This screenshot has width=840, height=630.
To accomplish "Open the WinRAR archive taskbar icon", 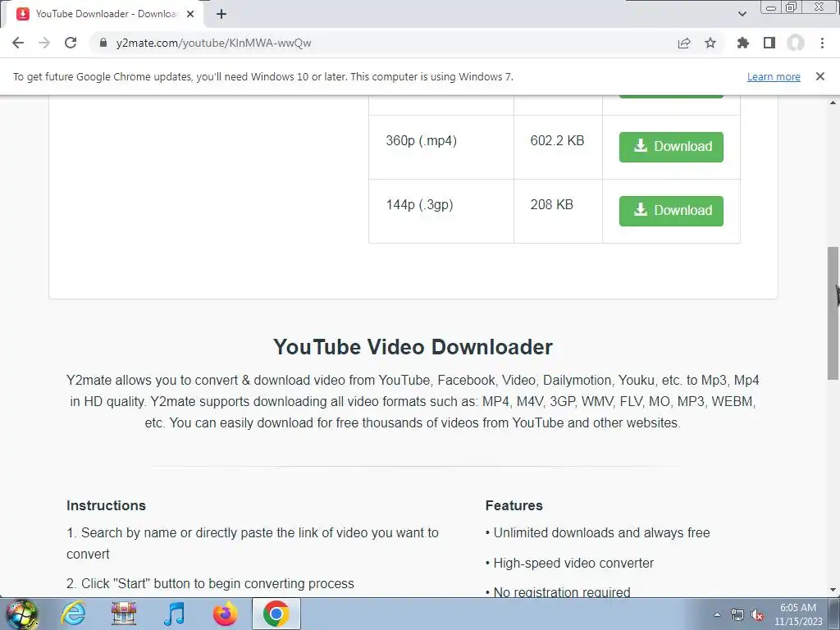I will [124, 614].
